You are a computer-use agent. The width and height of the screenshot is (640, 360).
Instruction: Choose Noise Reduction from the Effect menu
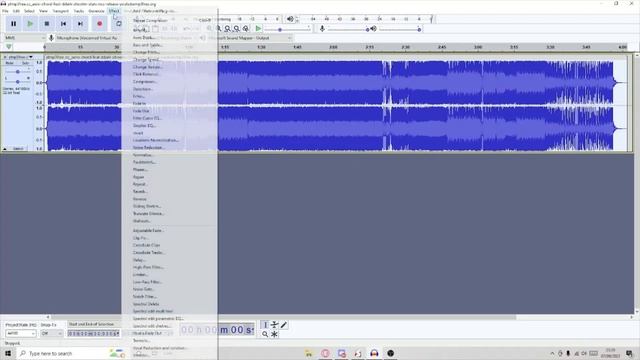point(169,147)
